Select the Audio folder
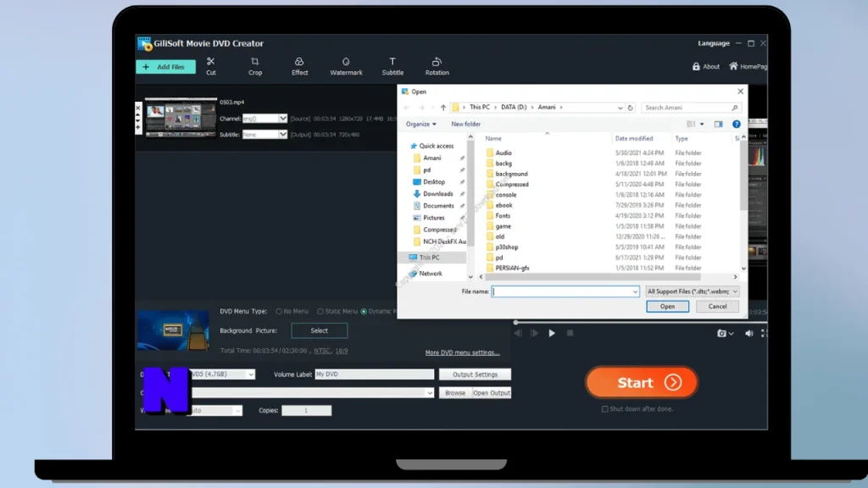Screen dimensions: 868x488 click(x=504, y=152)
